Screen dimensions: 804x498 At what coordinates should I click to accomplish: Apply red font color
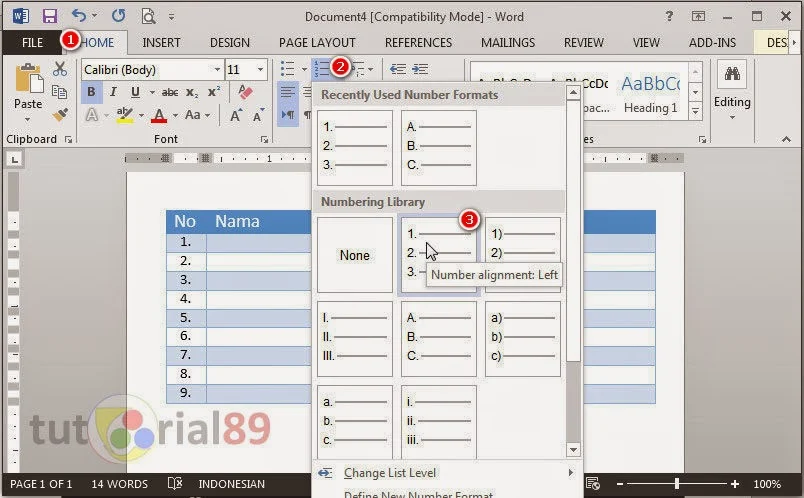[x=159, y=115]
